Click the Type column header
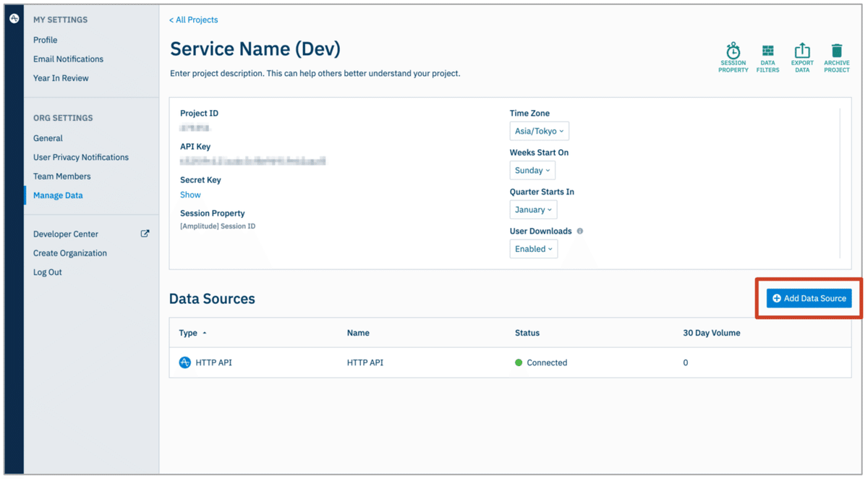 coord(188,333)
